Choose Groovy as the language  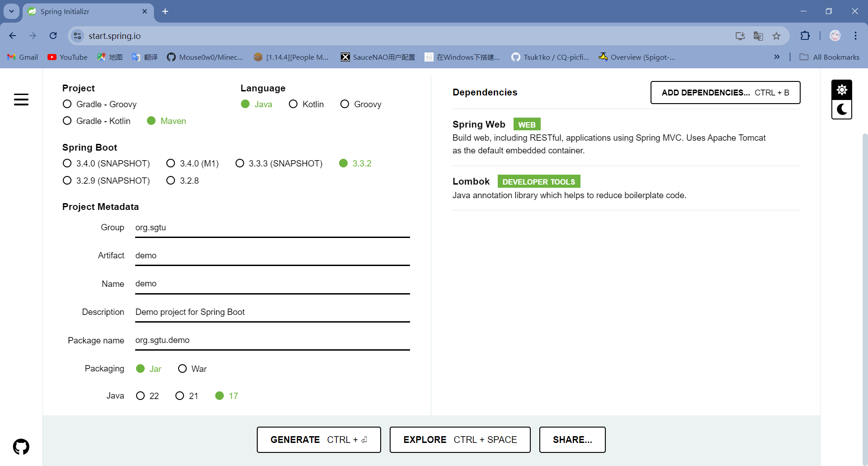point(361,104)
